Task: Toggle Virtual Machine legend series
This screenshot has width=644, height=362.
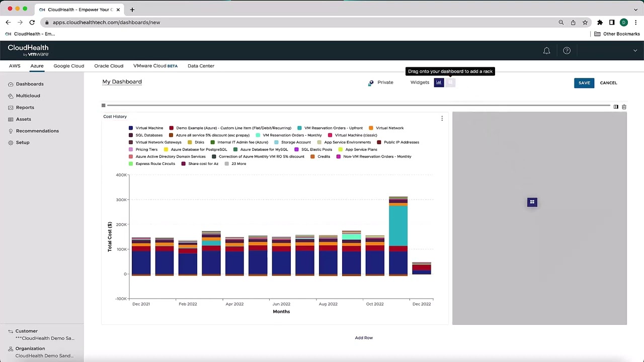Action: point(146,128)
